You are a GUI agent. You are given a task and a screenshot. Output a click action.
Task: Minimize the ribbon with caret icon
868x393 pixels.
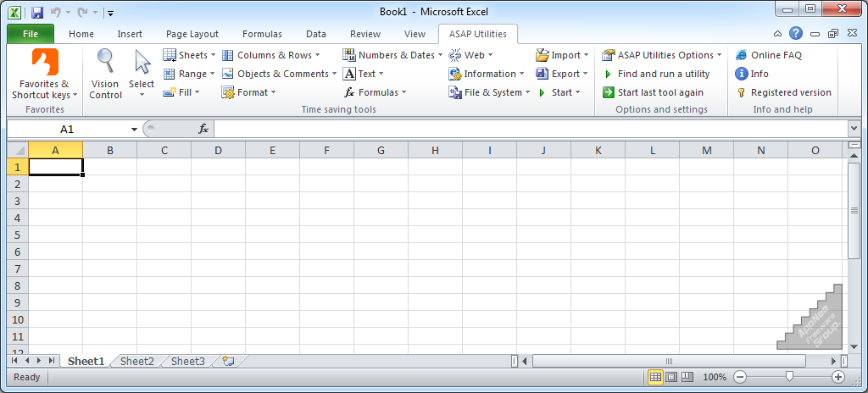(x=778, y=34)
